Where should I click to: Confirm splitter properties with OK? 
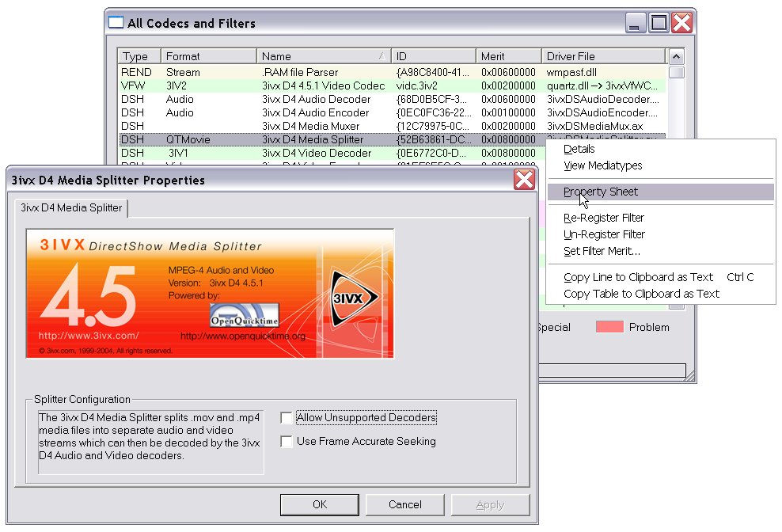[320, 504]
